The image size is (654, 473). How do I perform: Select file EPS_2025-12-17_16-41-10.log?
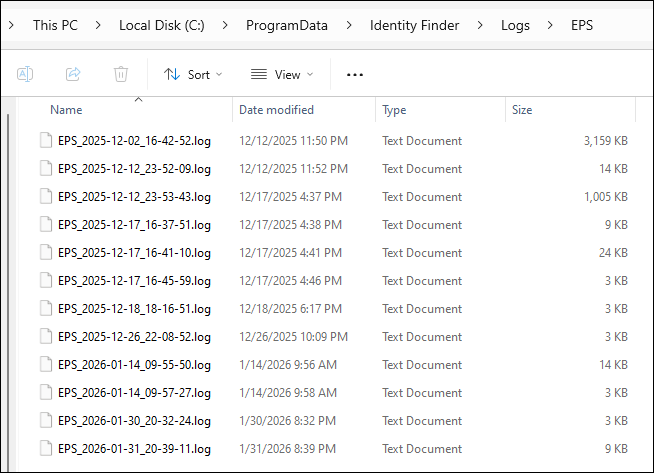(x=134, y=253)
